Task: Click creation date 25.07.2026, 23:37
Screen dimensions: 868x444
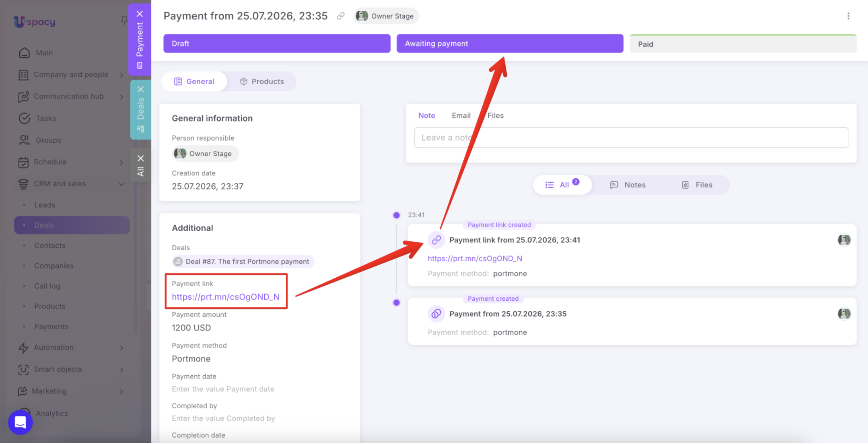Action: (x=208, y=186)
